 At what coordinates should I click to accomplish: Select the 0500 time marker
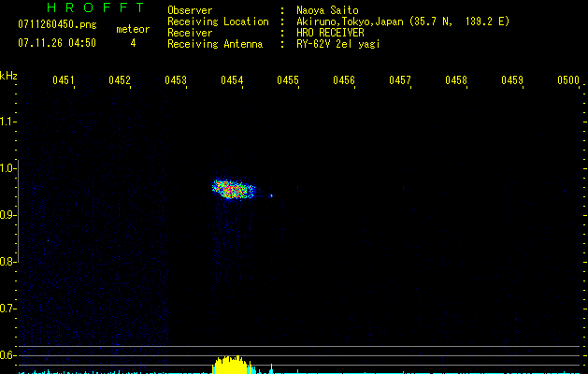568,80
